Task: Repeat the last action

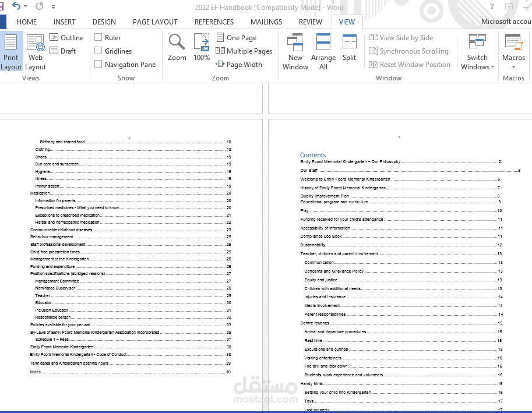Action: tap(40, 6)
